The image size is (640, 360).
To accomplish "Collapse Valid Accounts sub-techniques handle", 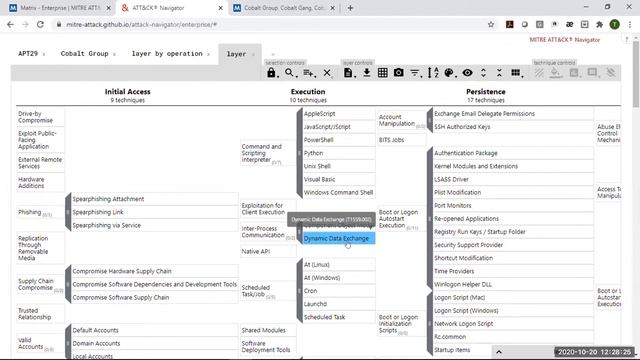I will [68, 343].
